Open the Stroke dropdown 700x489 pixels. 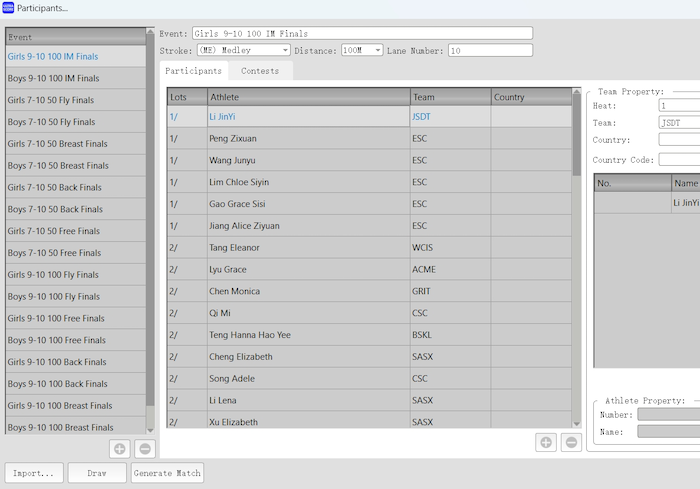point(285,50)
